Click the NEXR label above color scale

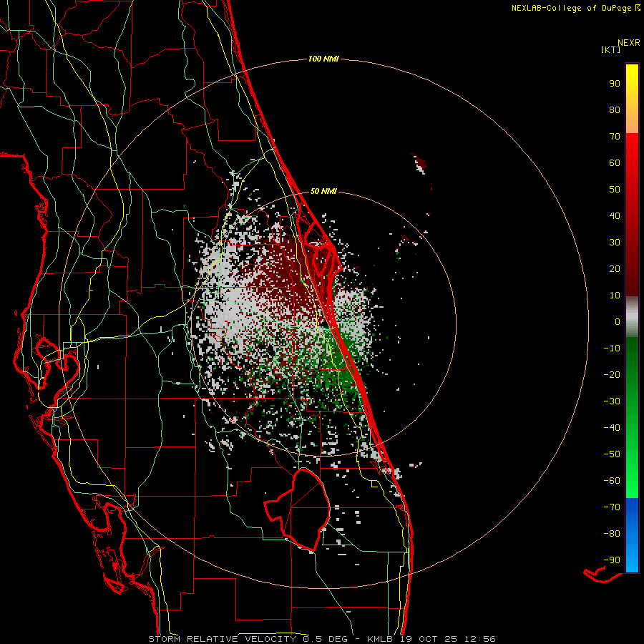pyautogui.click(x=629, y=43)
